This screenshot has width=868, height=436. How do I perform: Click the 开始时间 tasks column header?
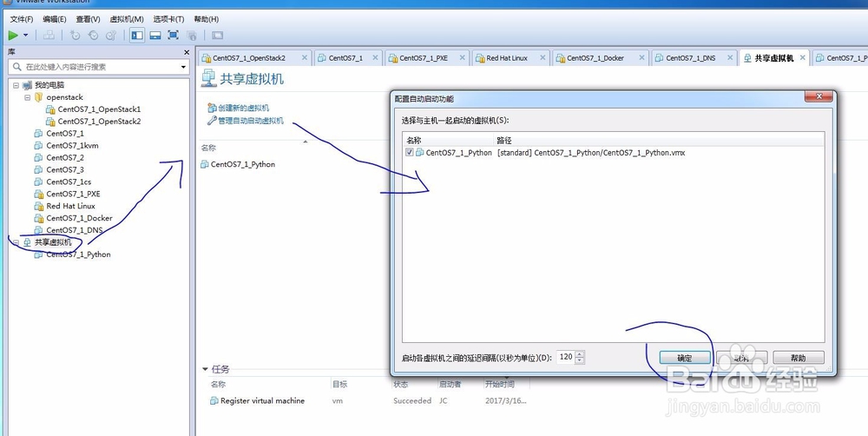499,384
